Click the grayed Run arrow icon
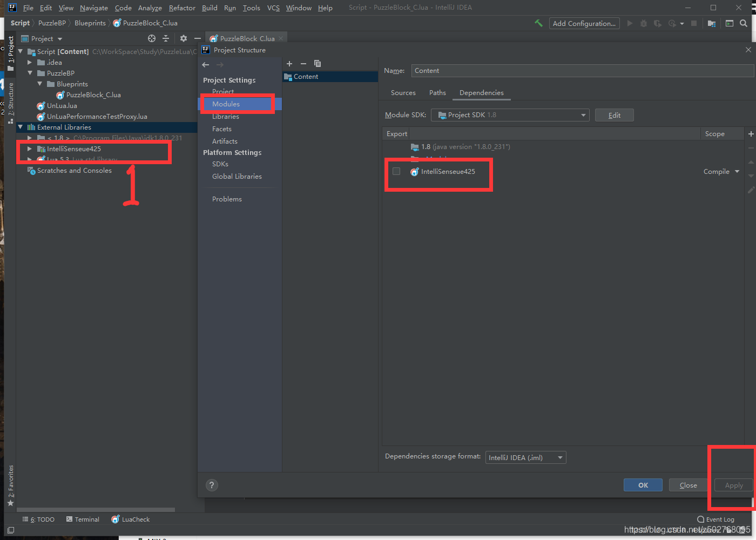 pyautogui.click(x=630, y=23)
